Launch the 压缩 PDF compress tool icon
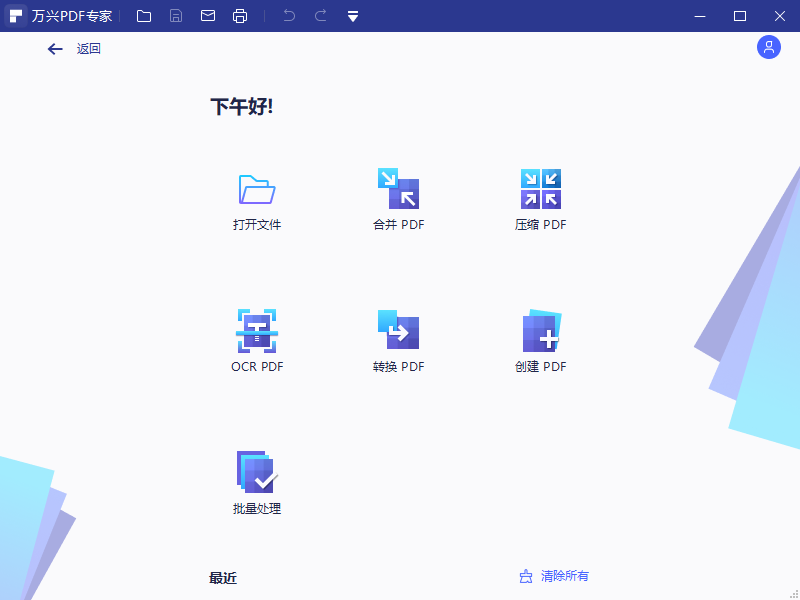 click(x=541, y=189)
